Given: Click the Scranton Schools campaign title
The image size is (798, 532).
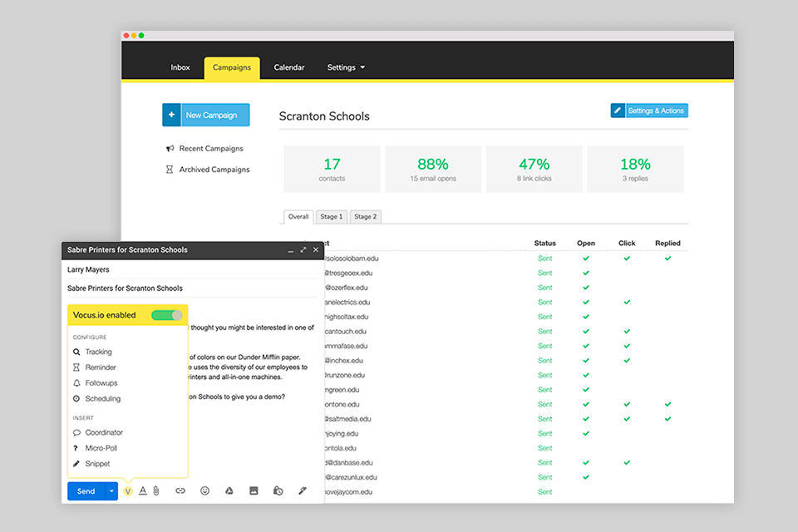Looking at the screenshot, I should [x=324, y=116].
